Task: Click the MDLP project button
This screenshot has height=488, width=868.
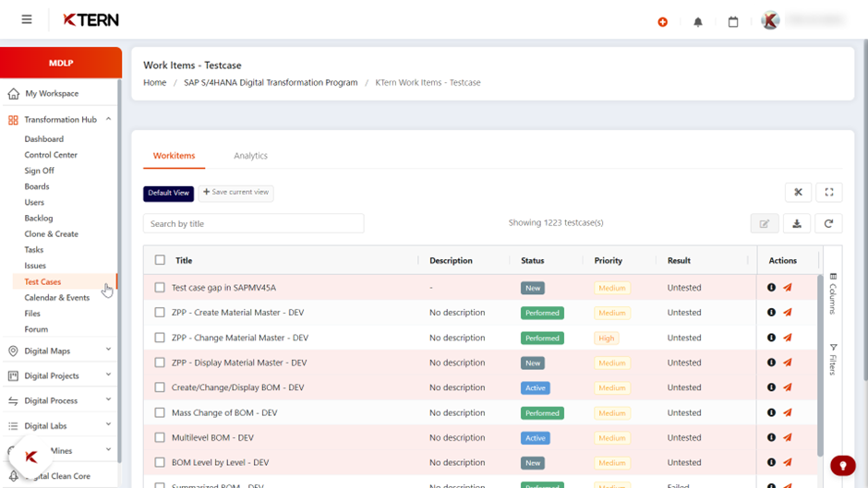Action: click(x=61, y=63)
